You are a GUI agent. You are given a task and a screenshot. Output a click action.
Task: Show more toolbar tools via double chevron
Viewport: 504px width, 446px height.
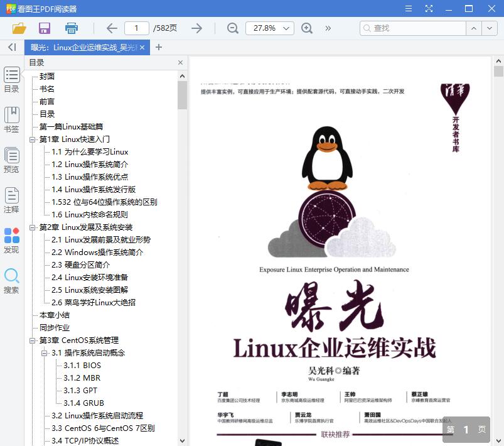point(328,28)
